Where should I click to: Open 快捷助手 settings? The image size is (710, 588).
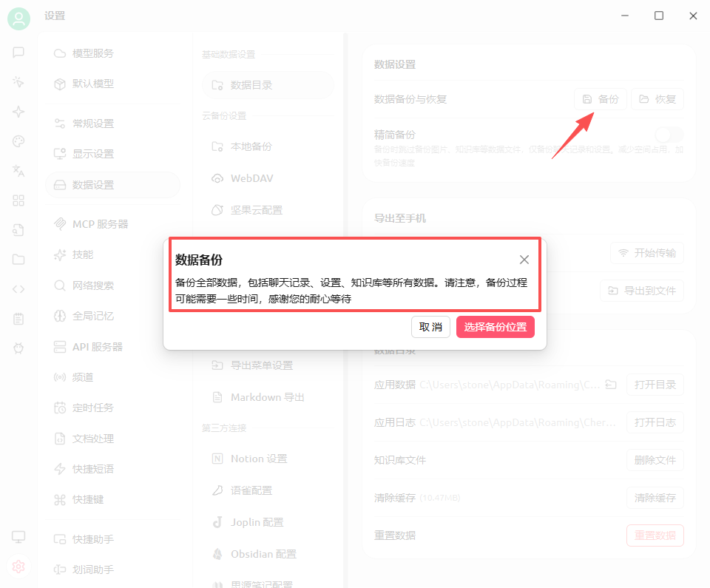coord(113,539)
